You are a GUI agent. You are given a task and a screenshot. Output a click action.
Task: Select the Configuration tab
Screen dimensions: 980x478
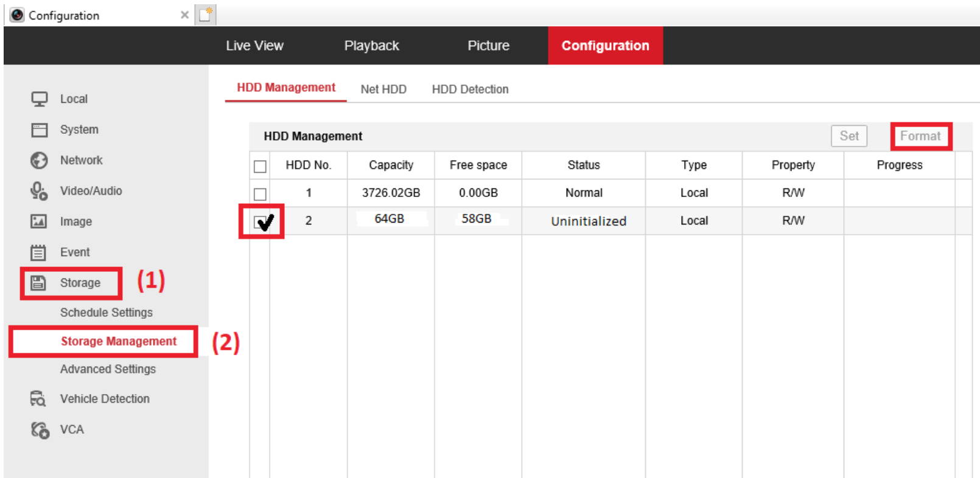[605, 46]
